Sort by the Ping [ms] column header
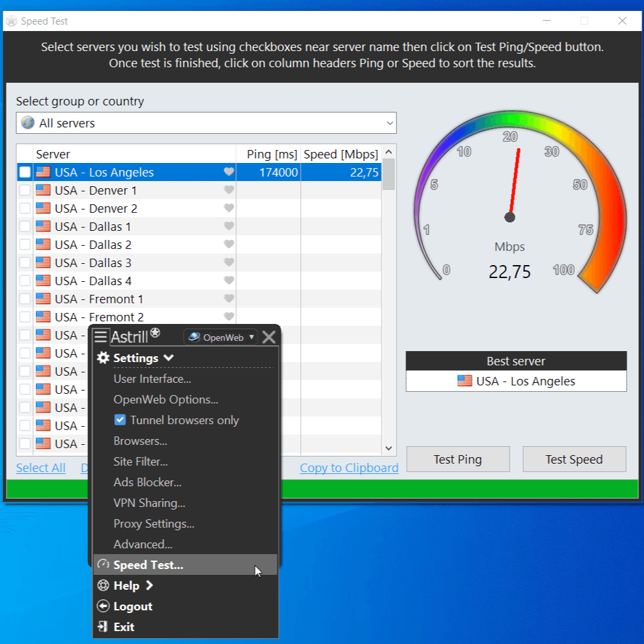 pyautogui.click(x=268, y=154)
